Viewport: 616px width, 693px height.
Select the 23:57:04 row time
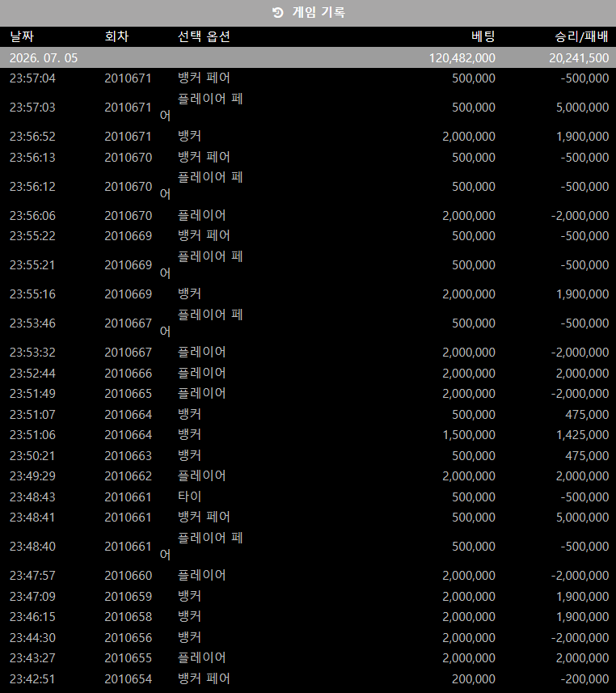(x=32, y=78)
